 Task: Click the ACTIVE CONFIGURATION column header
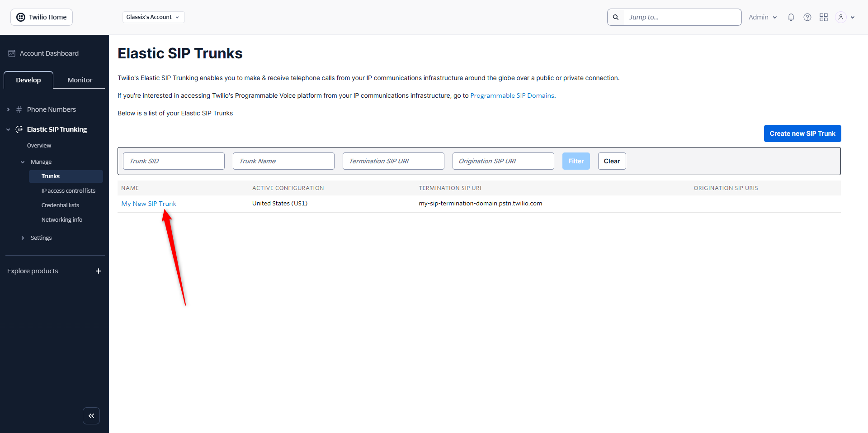[288, 188]
